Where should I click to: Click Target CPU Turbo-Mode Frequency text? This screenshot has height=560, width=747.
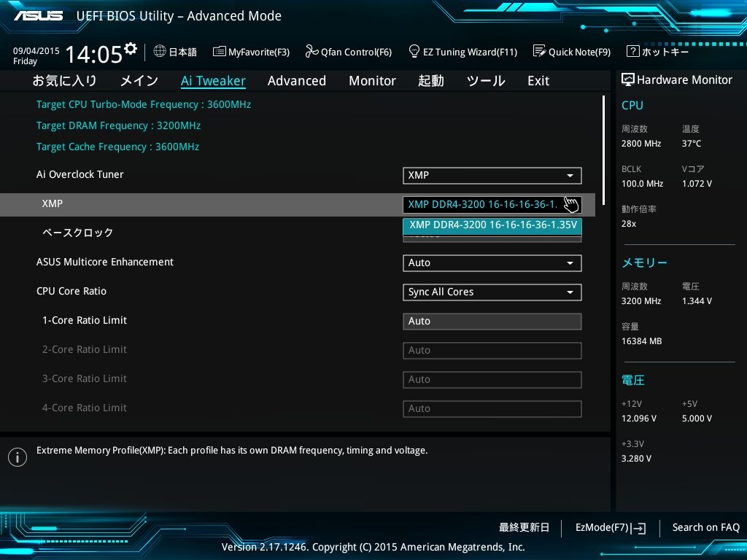(144, 104)
